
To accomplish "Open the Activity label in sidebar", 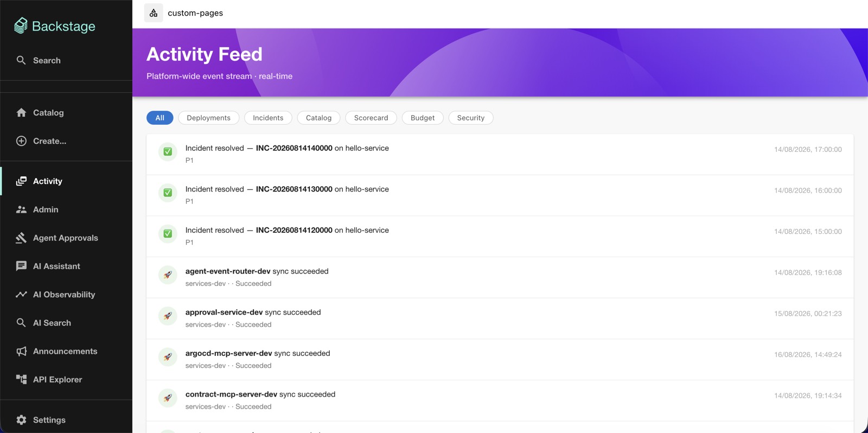I will click(48, 181).
